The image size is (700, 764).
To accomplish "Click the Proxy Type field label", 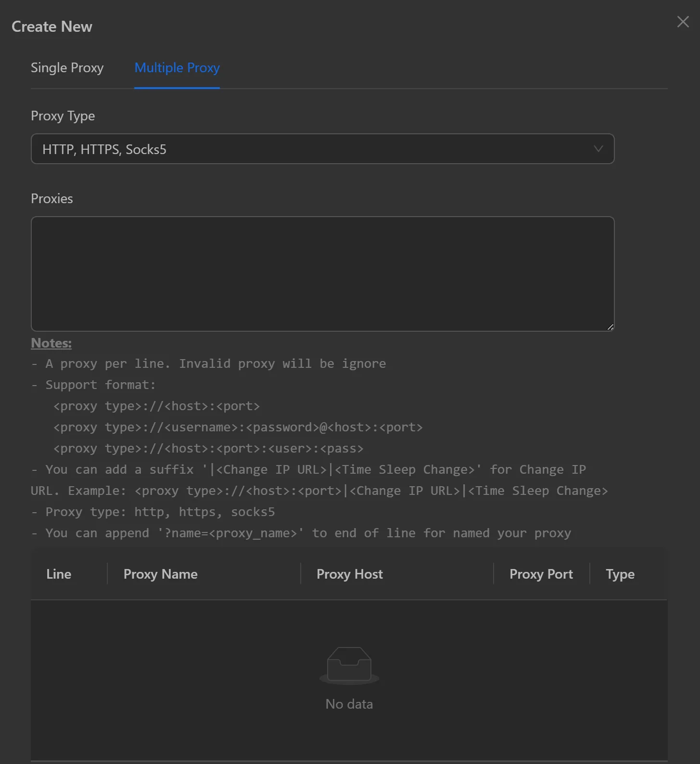I will coord(63,116).
